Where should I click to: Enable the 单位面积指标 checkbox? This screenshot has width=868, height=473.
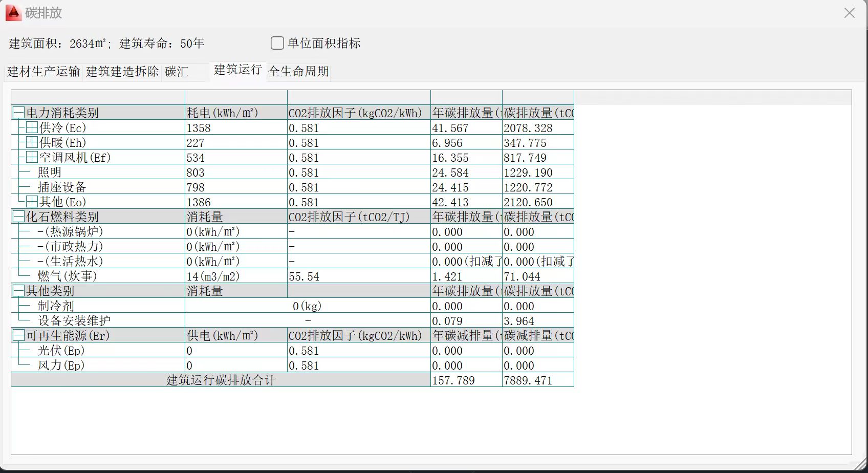pyautogui.click(x=277, y=43)
